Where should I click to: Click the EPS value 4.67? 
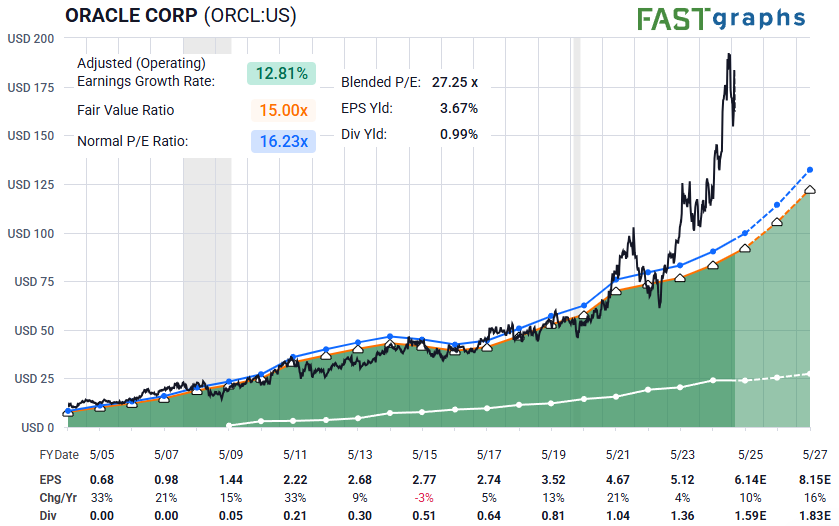point(617,480)
